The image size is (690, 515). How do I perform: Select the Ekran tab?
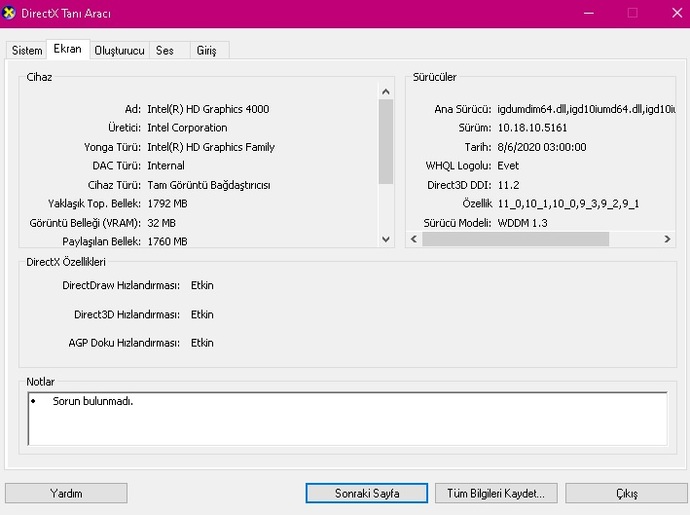pos(68,49)
